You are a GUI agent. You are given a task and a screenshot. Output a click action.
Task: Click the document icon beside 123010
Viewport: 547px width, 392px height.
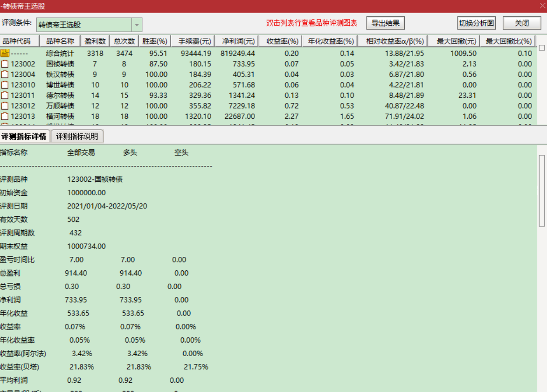[x=5, y=85]
